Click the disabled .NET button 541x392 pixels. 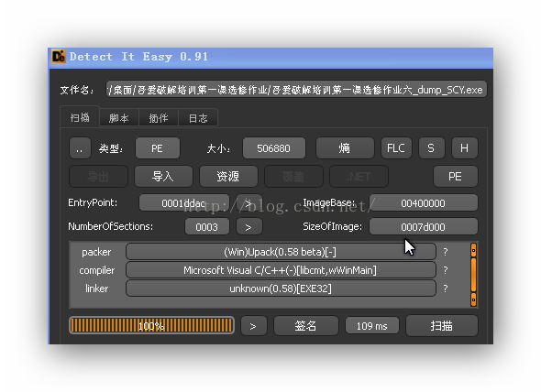coord(359,177)
